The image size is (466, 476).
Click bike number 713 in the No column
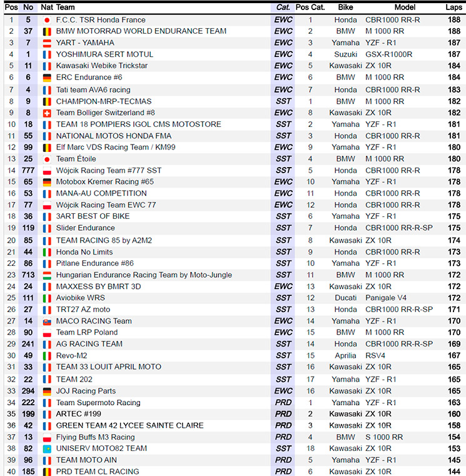(x=28, y=275)
